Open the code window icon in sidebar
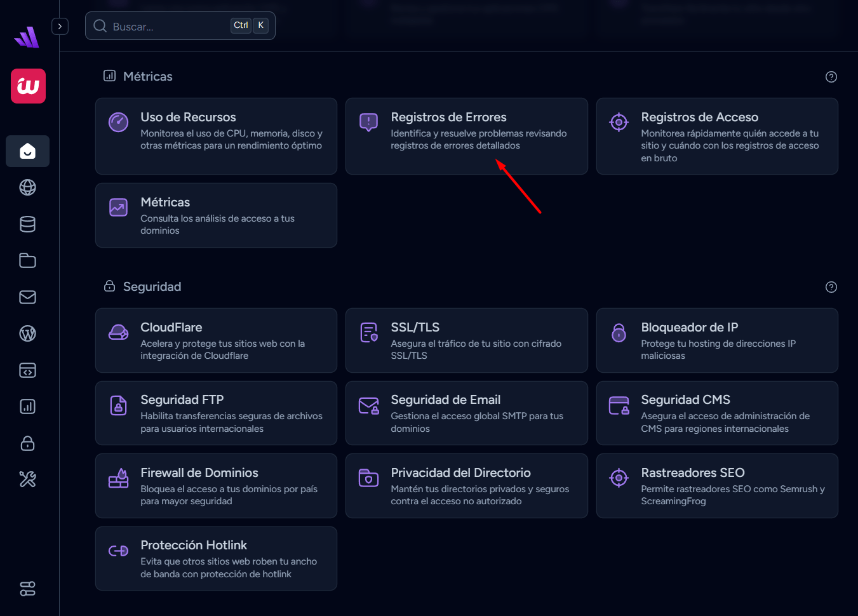The image size is (858, 616). [27, 370]
